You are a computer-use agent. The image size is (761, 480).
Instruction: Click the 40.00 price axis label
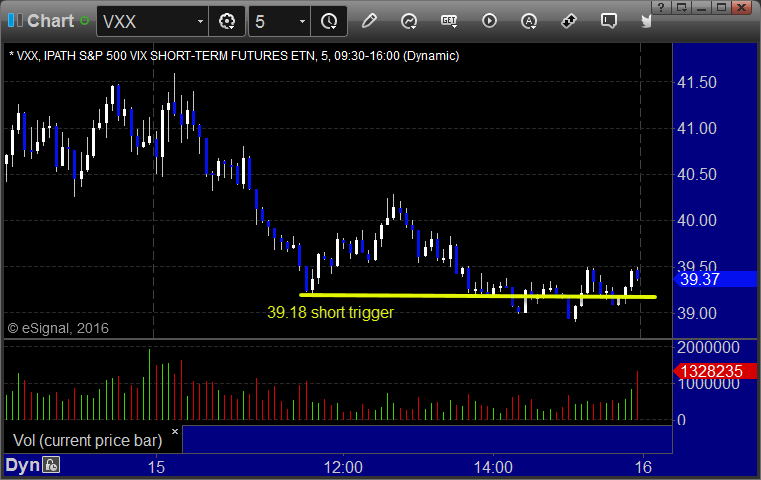(x=697, y=220)
